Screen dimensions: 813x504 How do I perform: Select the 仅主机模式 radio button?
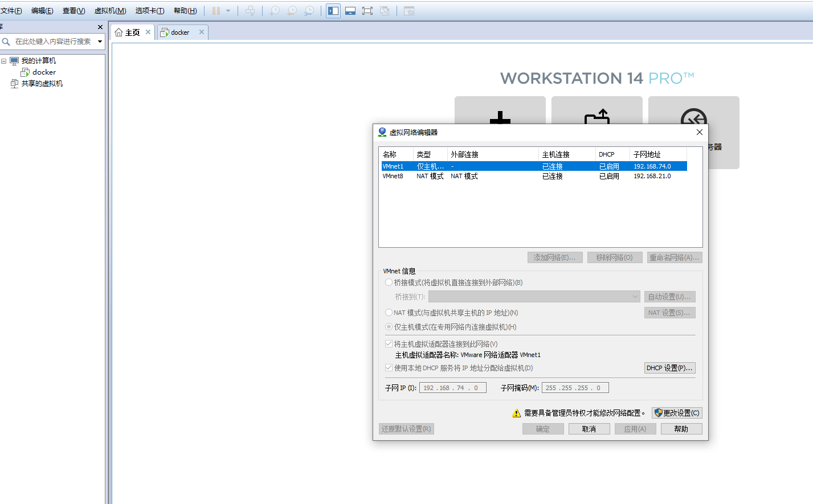point(389,327)
